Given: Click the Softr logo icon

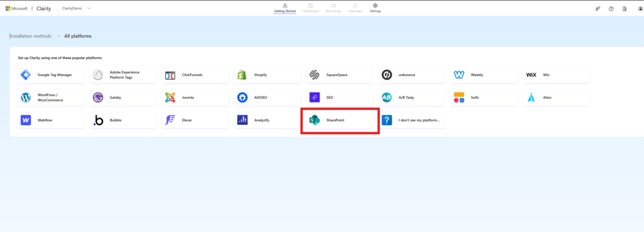Looking at the screenshot, I should coord(458,97).
